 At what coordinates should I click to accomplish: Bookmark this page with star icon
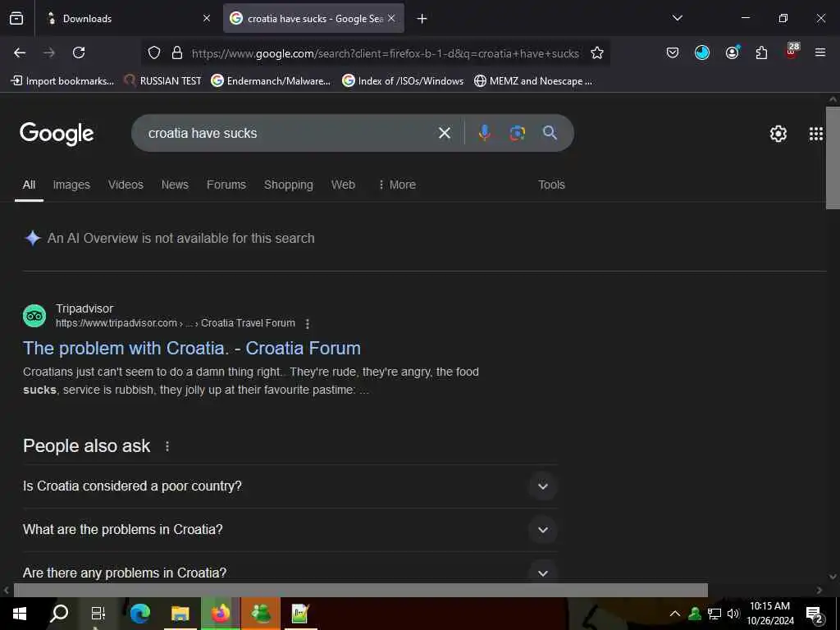[x=597, y=52]
